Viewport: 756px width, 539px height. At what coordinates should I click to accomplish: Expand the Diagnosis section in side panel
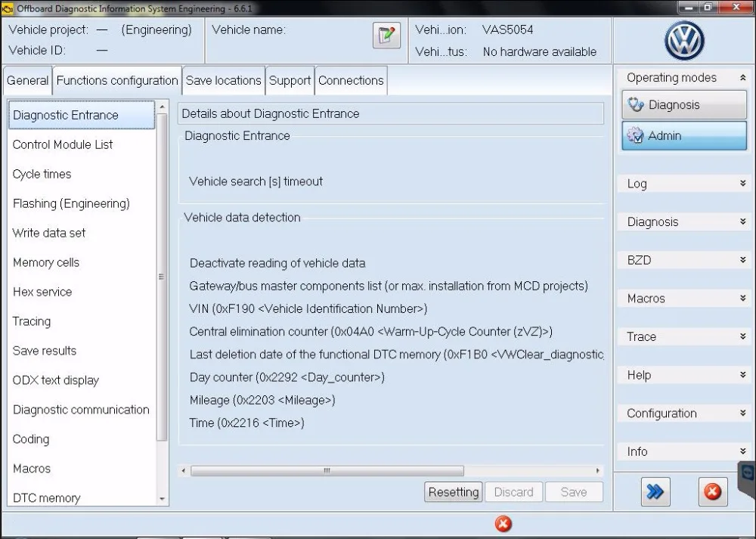742,221
